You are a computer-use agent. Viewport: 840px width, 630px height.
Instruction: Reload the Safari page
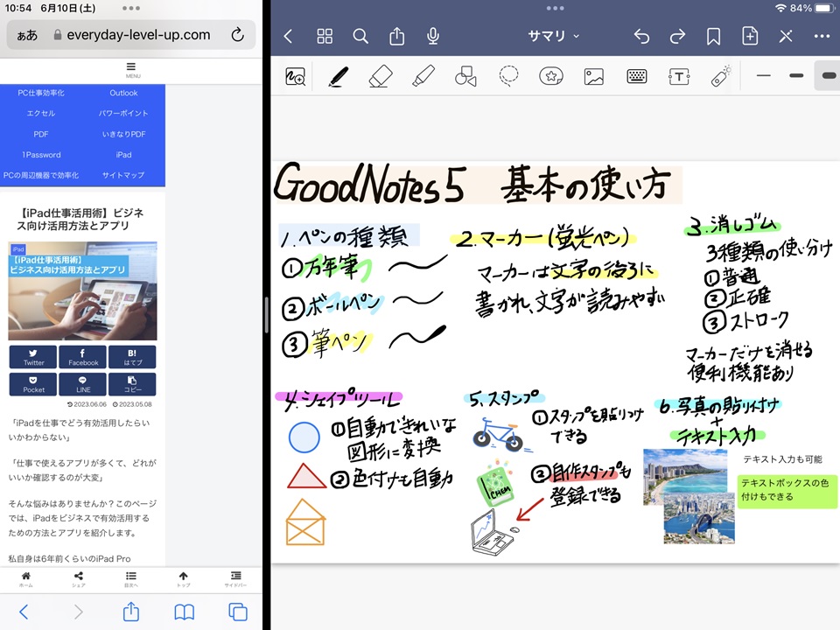237,35
